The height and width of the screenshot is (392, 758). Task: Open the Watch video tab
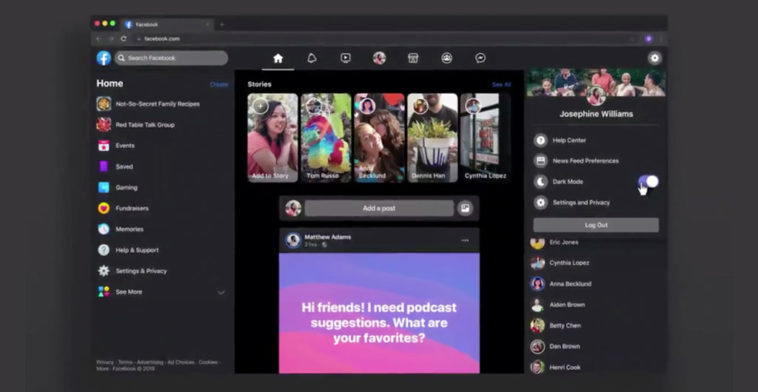pos(345,58)
